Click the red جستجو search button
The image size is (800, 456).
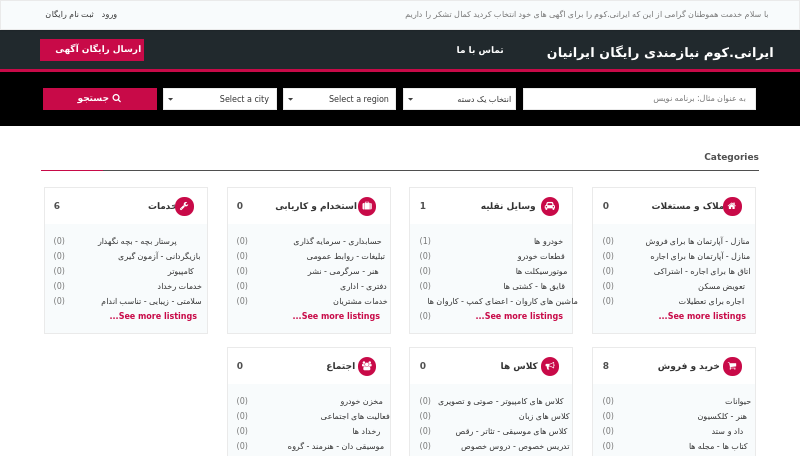click(100, 99)
